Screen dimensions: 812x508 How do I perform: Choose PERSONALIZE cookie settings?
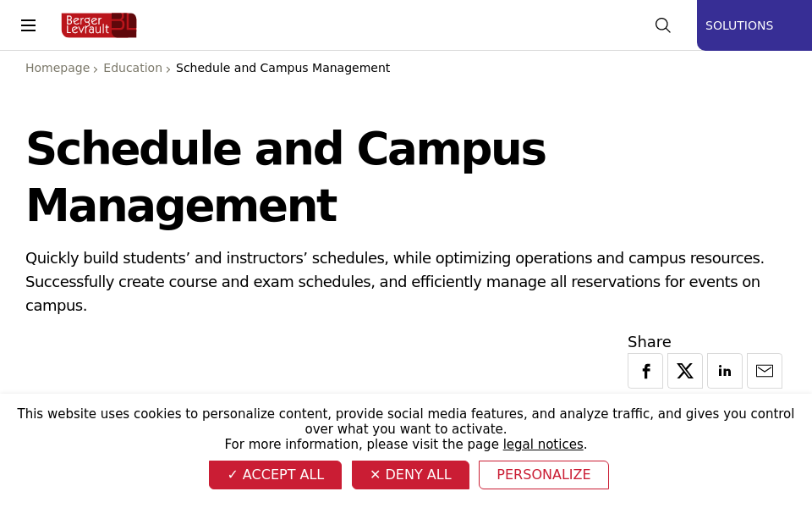tap(544, 475)
